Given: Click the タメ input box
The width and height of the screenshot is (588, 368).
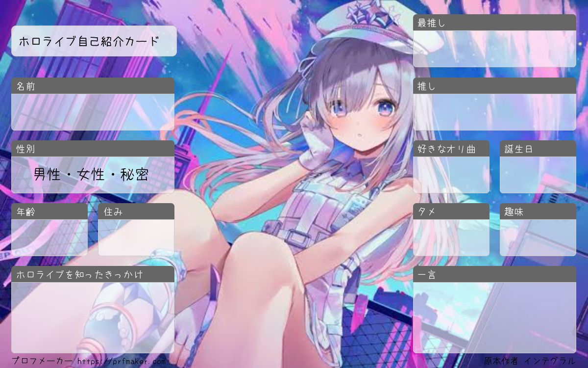Looking at the screenshot, I should coord(451,237).
